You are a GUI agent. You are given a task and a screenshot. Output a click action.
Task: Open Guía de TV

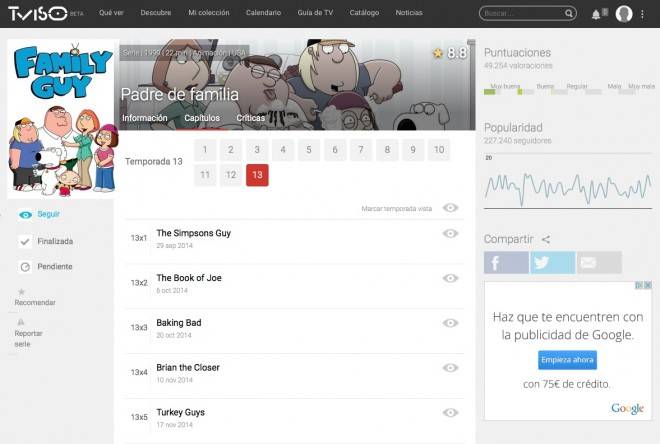coord(315,13)
